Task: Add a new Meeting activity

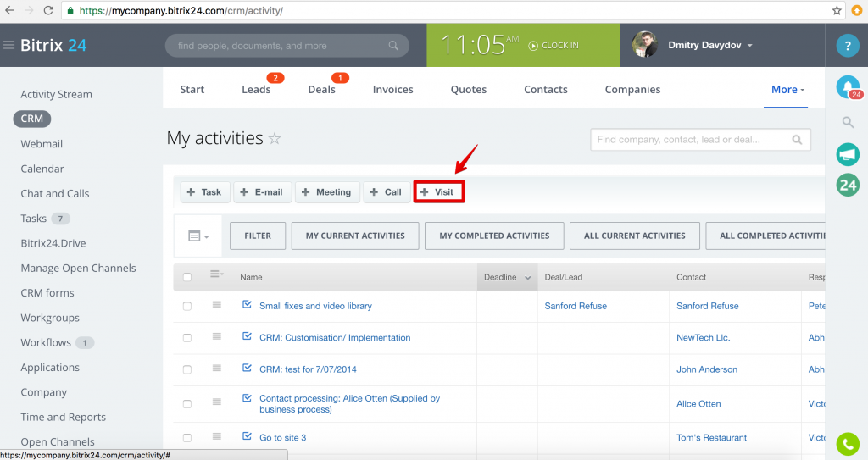Action: point(327,192)
